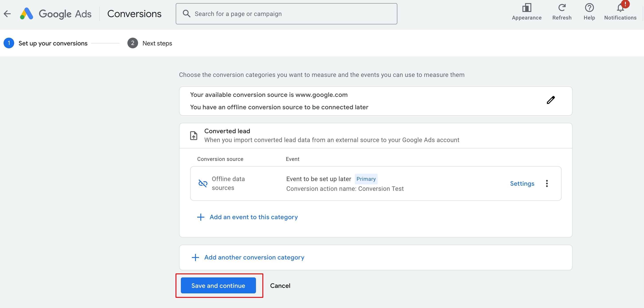Click plus icon for another conversion category
Image resolution: width=644 pixels, height=308 pixels.
tap(195, 257)
